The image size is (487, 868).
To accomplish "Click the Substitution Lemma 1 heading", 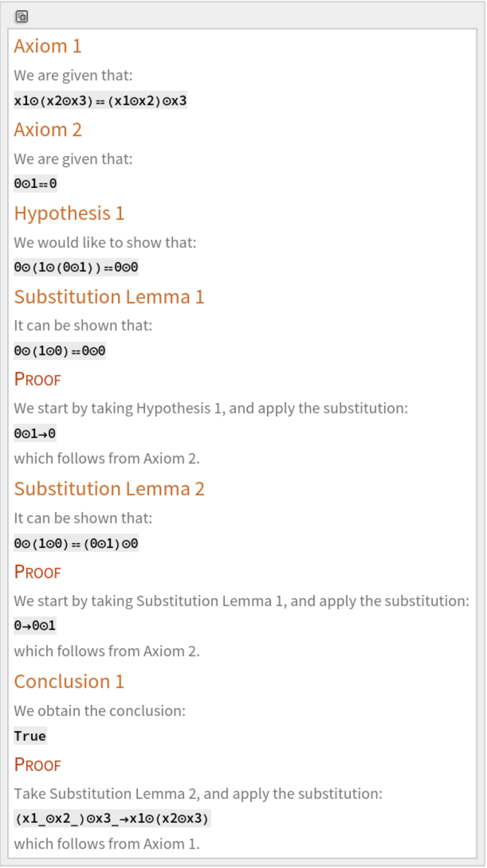I will point(109,297).
